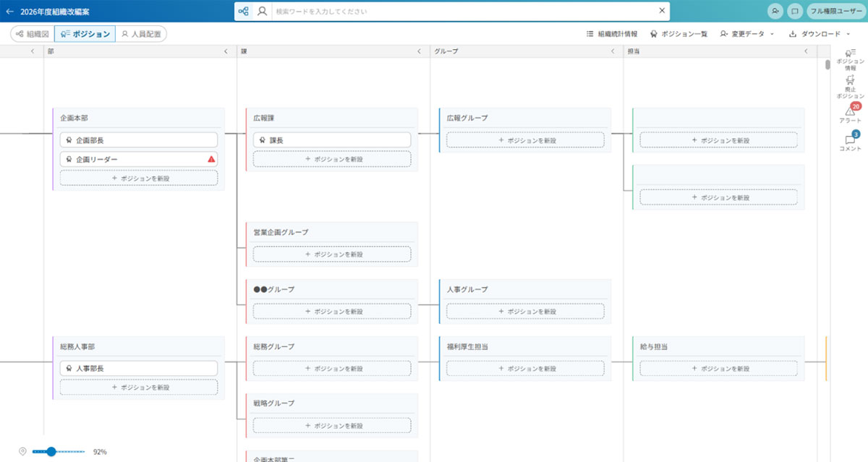
Task: Click the 給与担当 card title
Action: click(x=654, y=346)
